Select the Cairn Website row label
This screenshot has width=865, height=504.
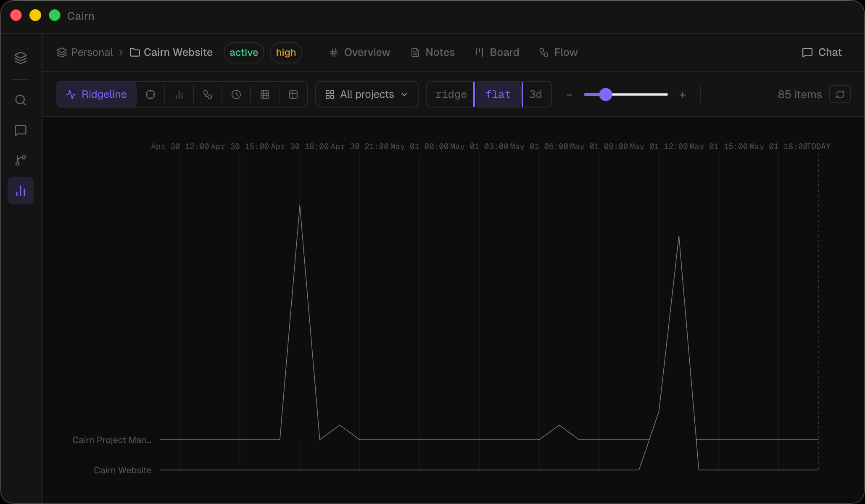point(123,470)
